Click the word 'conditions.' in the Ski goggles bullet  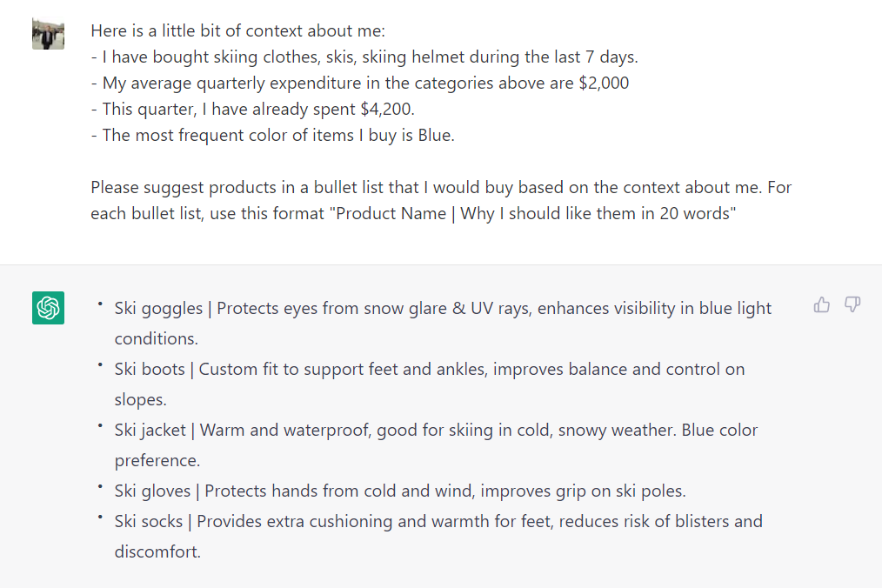[x=157, y=338]
